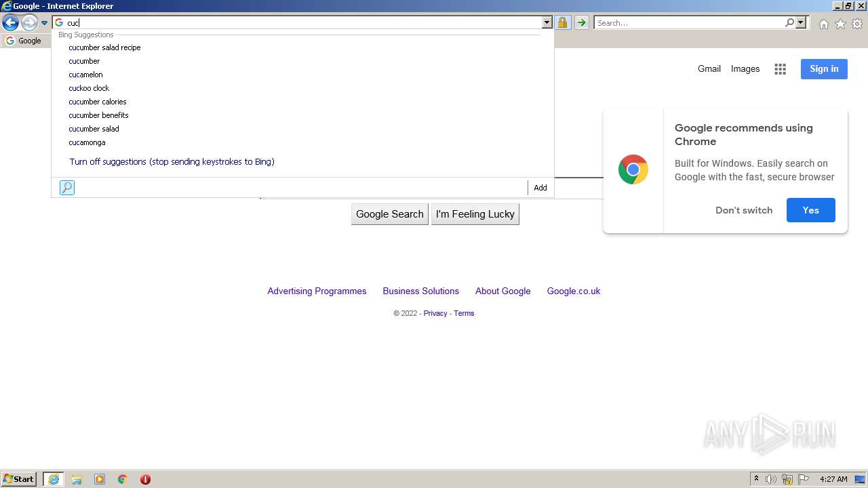Choose 'cucumber calories' suggestion

[98, 102]
